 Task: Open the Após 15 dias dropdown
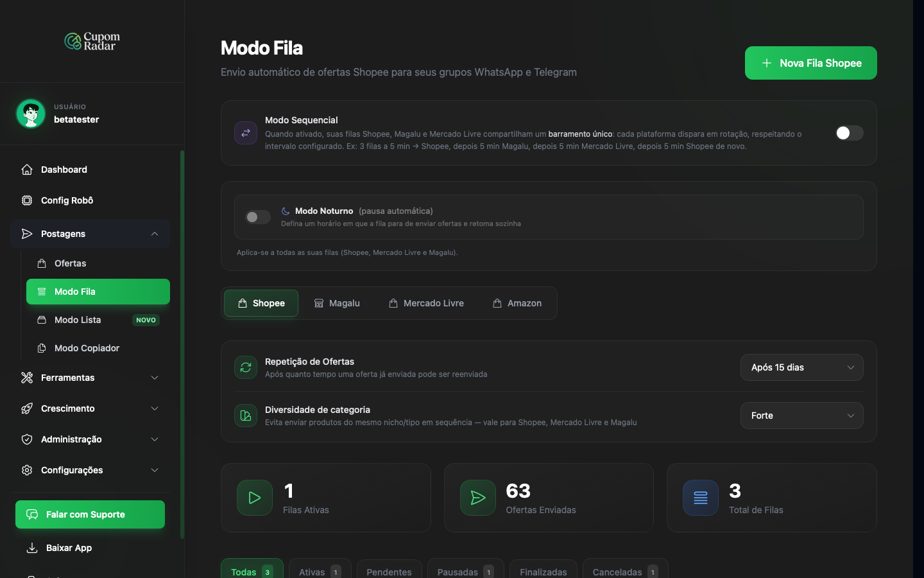click(x=802, y=367)
